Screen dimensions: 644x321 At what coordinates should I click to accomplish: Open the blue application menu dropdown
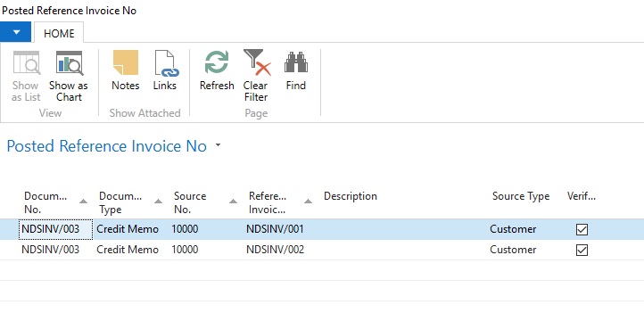[x=15, y=32]
